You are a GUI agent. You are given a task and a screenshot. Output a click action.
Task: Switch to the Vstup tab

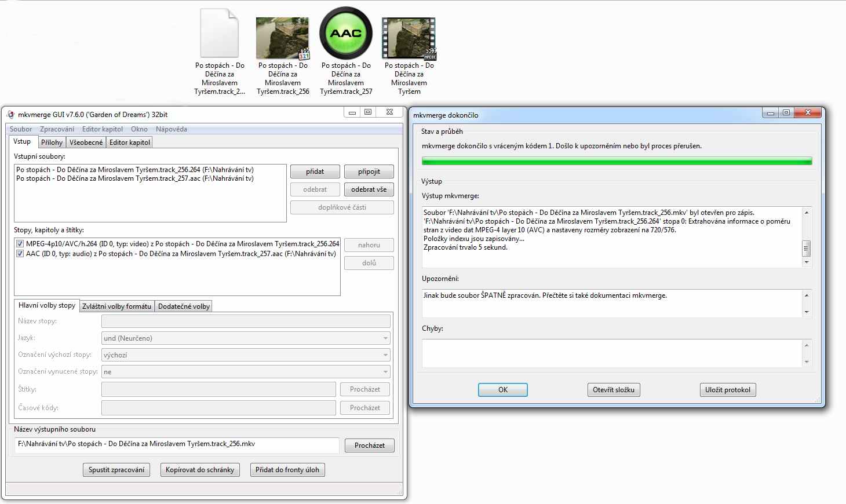coord(22,142)
